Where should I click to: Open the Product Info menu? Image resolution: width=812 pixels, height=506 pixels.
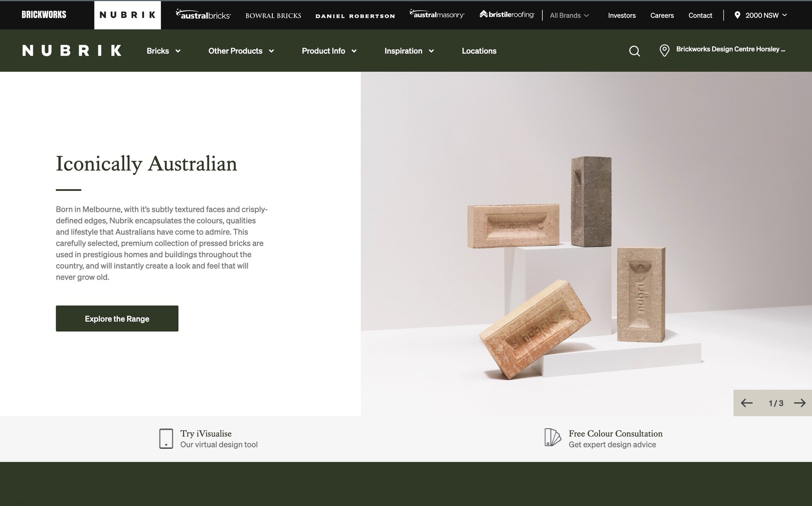[x=329, y=51]
